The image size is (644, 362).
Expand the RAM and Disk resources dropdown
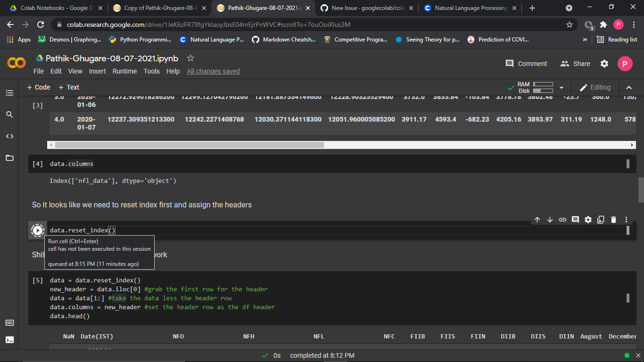pyautogui.click(x=561, y=87)
